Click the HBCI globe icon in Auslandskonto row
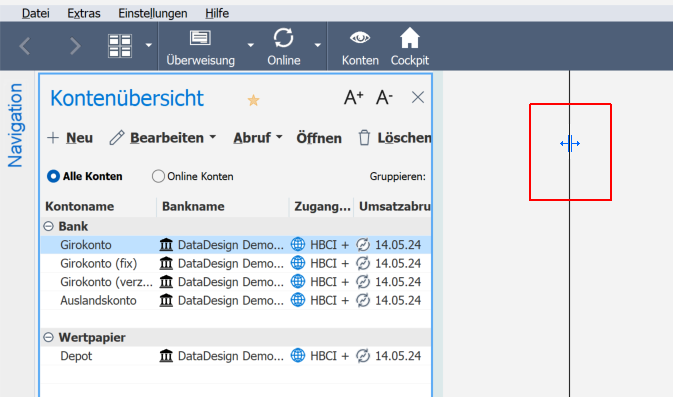 coord(298,300)
